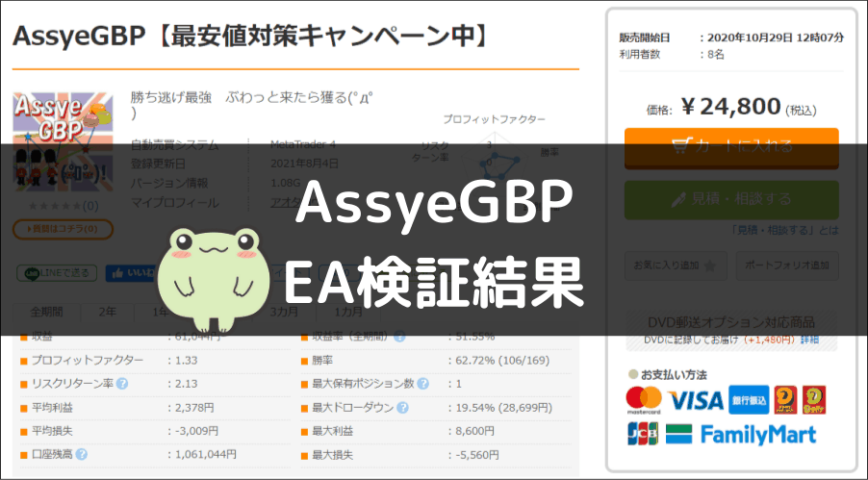Click the help icon next to 最大ドローダウン
Image resolution: width=868 pixels, height=480 pixels.
pyautogui.click(x=402, y=408)
